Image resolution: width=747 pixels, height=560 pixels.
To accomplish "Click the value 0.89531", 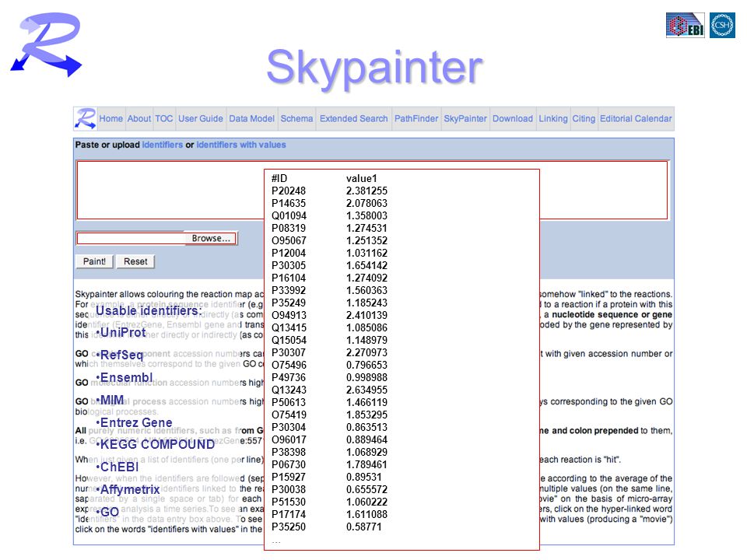I will click(363, 477).
